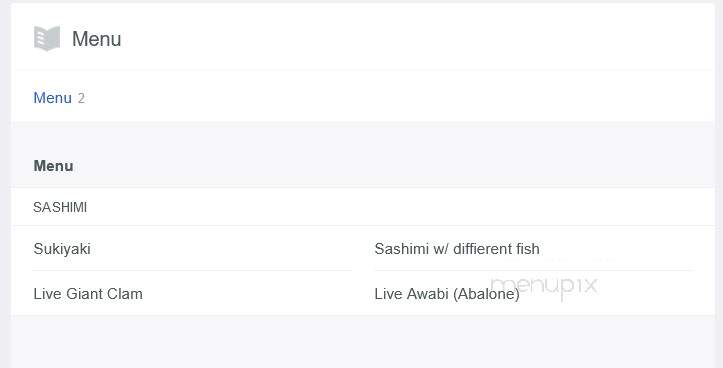Choose the Sukiyaki menu item

(62, 249)
